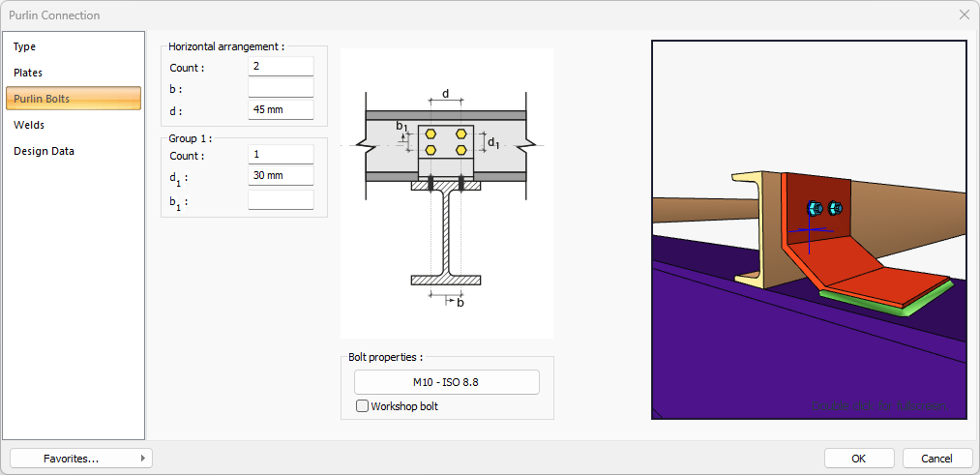980x475 pixels.
Task: Click the Horizontal arrangement Count field
Action: [281, 67]
